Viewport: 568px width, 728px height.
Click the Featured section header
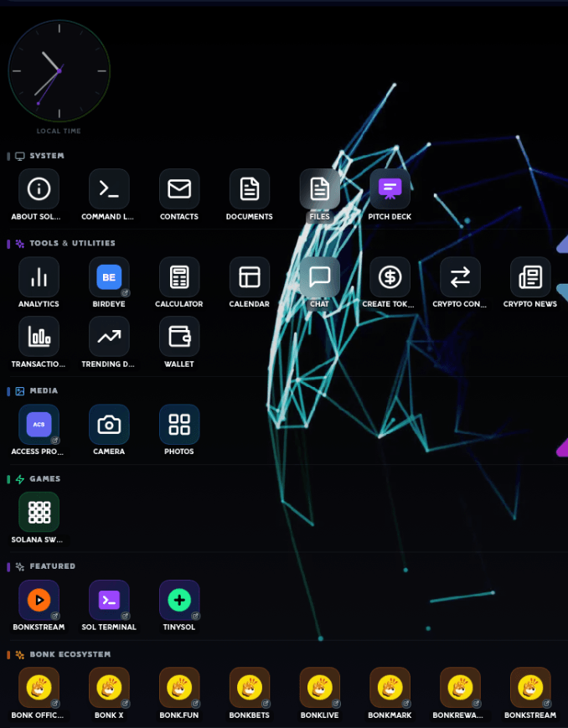53,566
